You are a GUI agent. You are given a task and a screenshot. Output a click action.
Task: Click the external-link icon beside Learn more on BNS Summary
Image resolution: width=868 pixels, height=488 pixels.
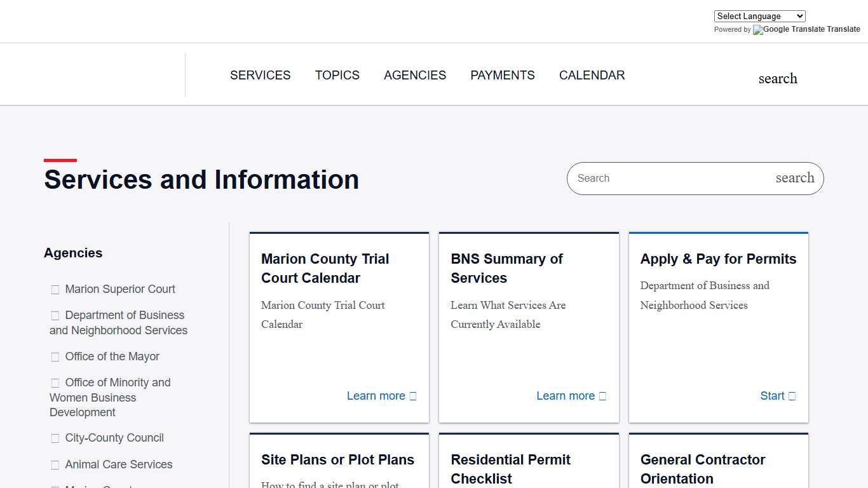[602, 395]
